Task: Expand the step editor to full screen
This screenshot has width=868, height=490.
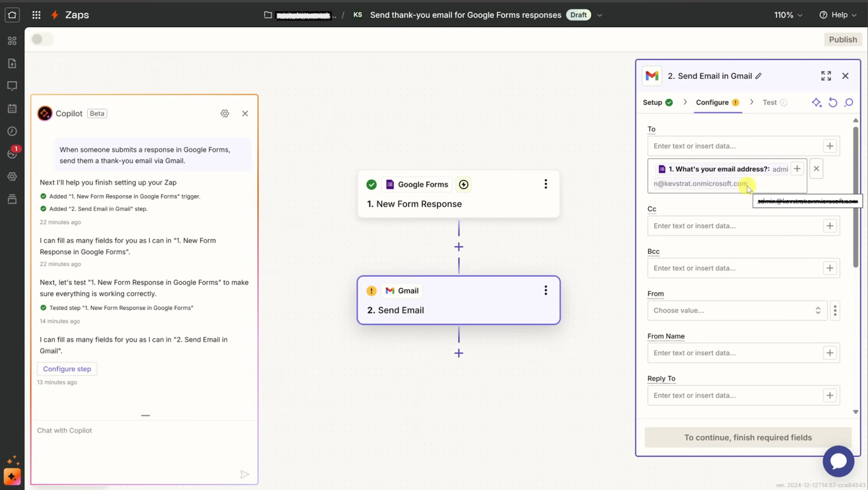Action: pos(826,76)
